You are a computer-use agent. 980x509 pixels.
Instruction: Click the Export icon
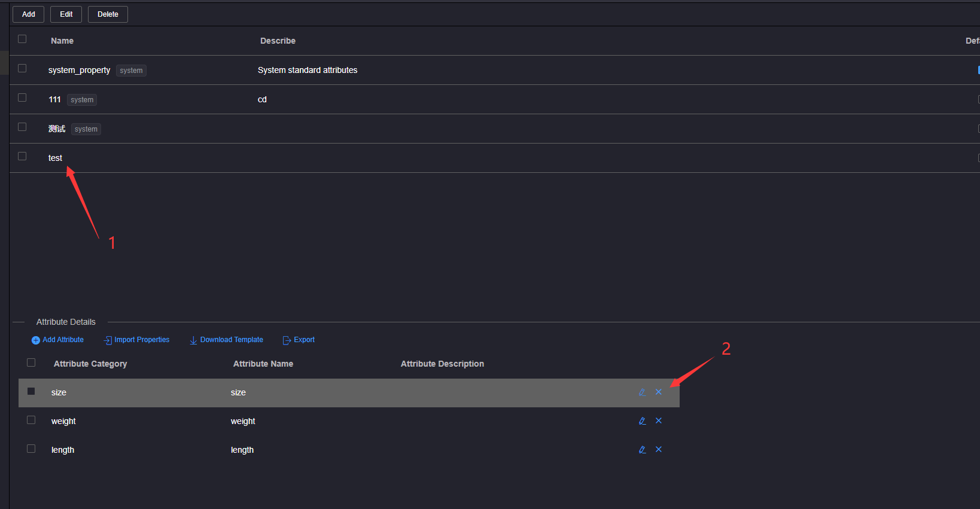[x=287, y=340]
